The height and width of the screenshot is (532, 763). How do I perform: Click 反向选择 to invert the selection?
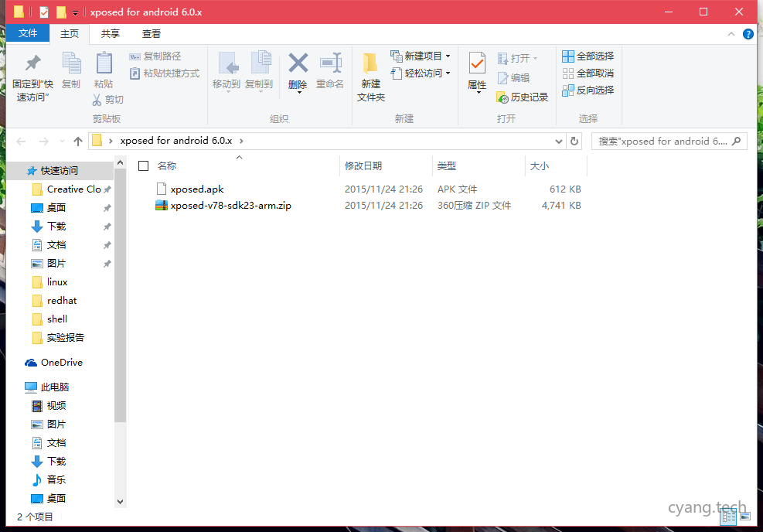[589, 92]
